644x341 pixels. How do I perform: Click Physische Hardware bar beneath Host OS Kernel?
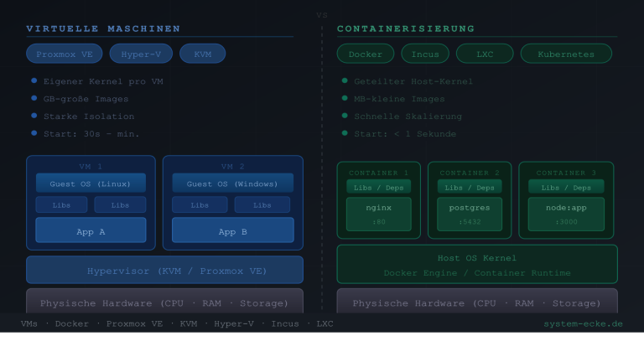pos(477,302)
